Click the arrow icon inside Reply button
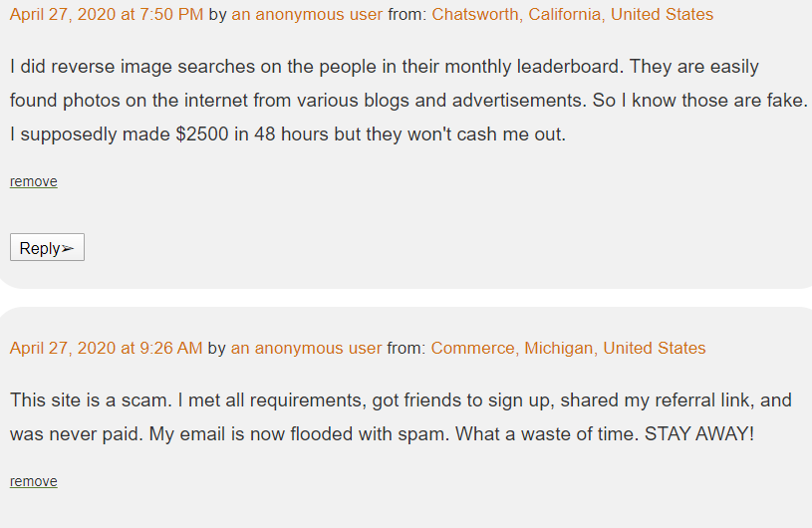The height and width of the screenshot is (528, 812). (x=68, y=249)
